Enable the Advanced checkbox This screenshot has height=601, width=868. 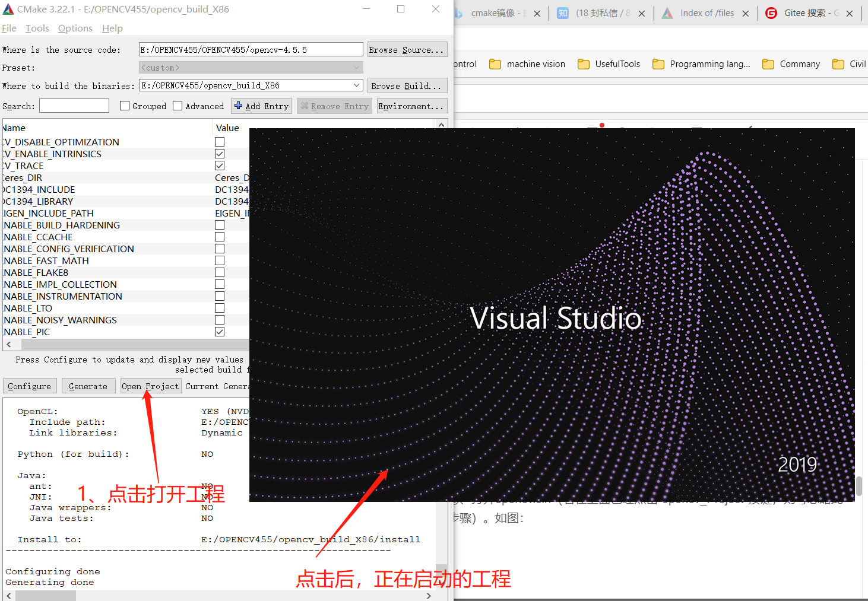[178, 106]
